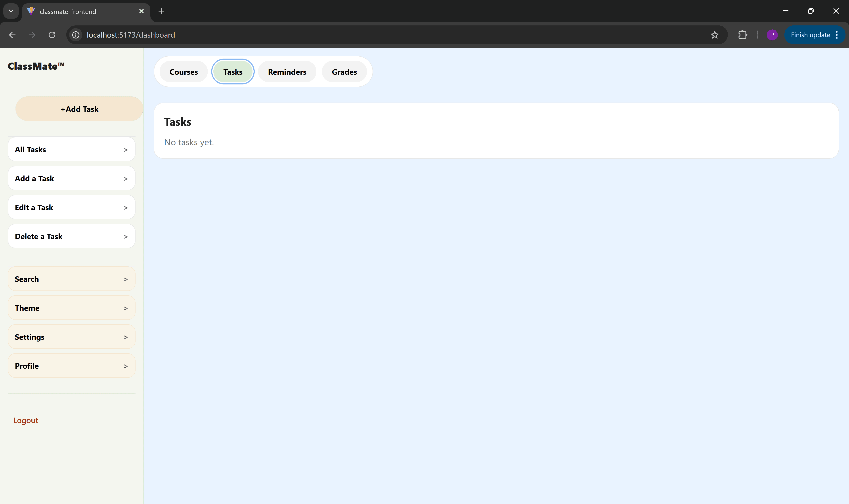Expand the All Tasks section
The width and height of the screenshot is (849, 504).
(71, 149)
